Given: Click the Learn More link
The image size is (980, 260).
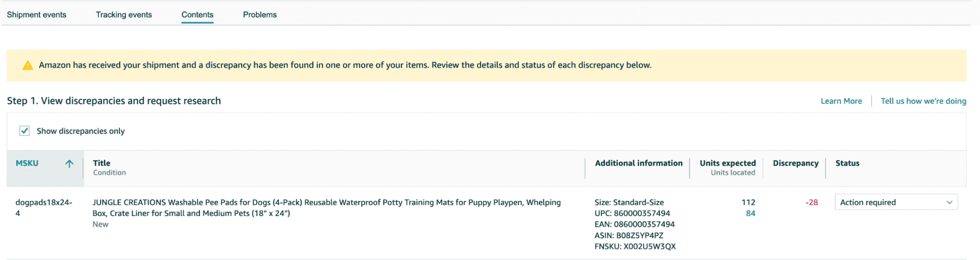Looking at the screenshot, I should click(841, 101).
